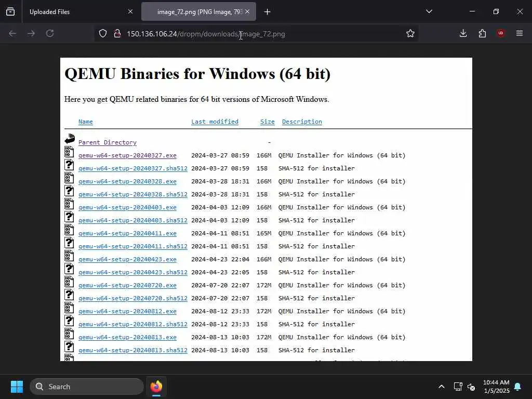Go forward one page
Viewport: 532px width, 399px height.
(x=31, y=33)
